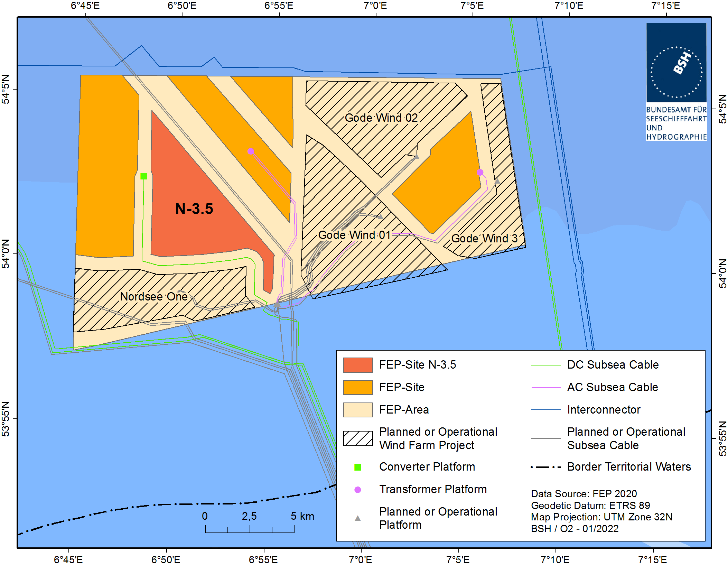Click the FEP-Site N-3.5 red swatch
Image resolution: width=728 pixels, height=565 pixels.
[358, 365]
